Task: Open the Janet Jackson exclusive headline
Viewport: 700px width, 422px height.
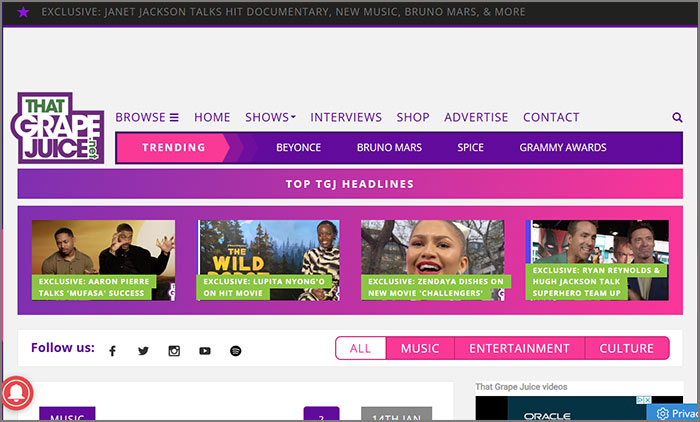Action: click(283, 12)
